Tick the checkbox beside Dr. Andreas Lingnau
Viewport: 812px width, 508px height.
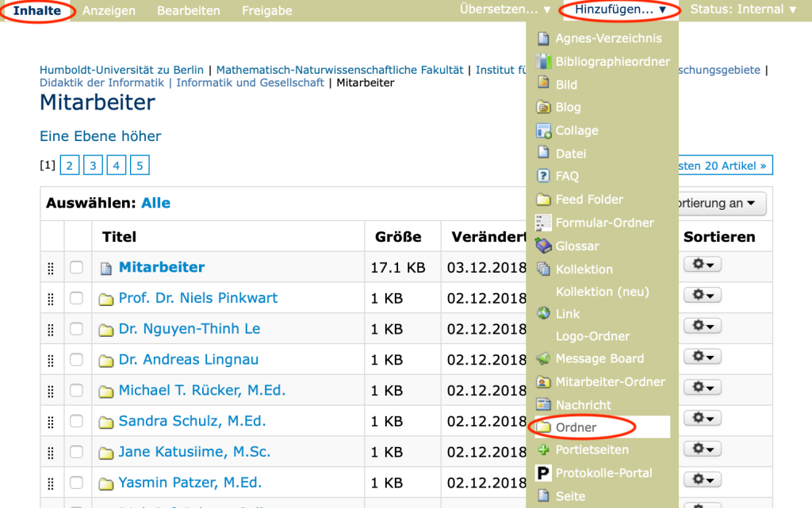point(76,360)
